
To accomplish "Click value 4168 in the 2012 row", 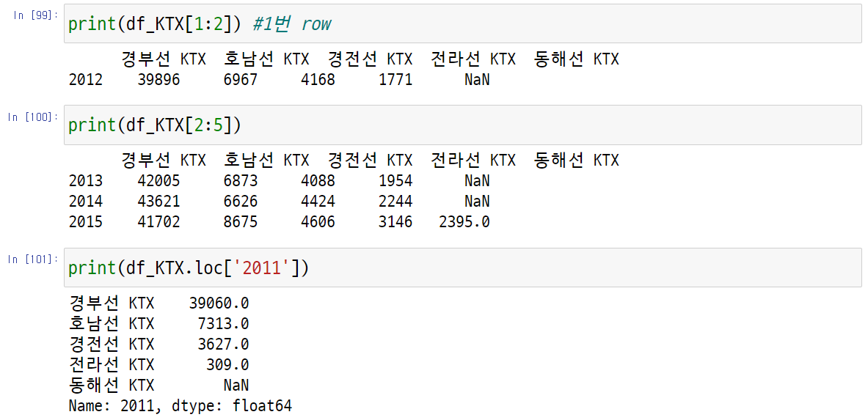I will 318,80.
